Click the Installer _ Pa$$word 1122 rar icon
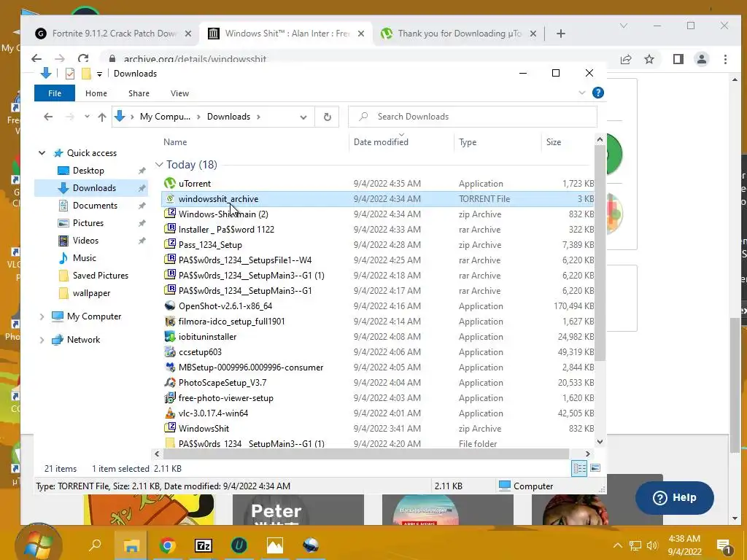Viewport: 747px width, 560px height. 170,230
